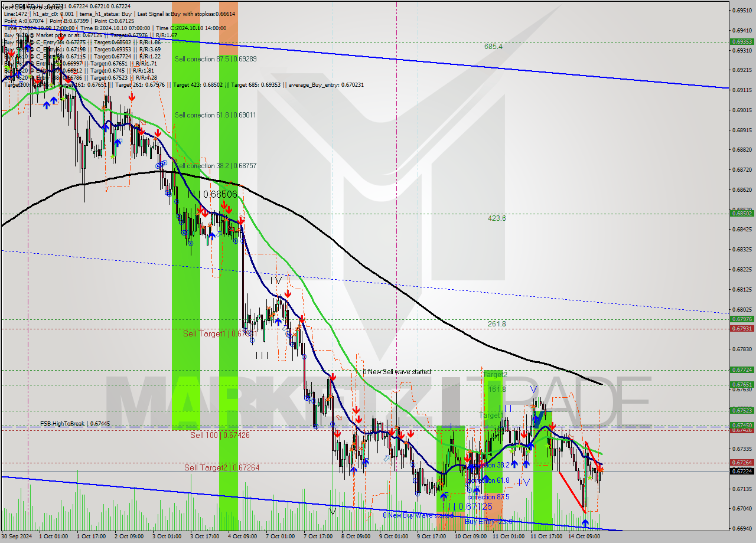756x543 pixels.
Task: Click the 423.6 Fibonacci level label
Action: pyautogui.click(x=496, y=218)
